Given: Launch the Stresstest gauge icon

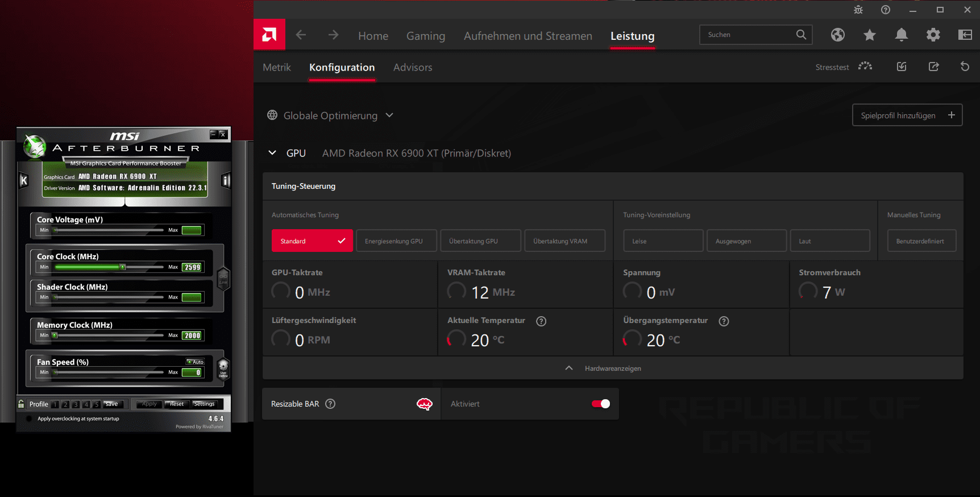Looking at the screenshot, I should pos(865,67).
